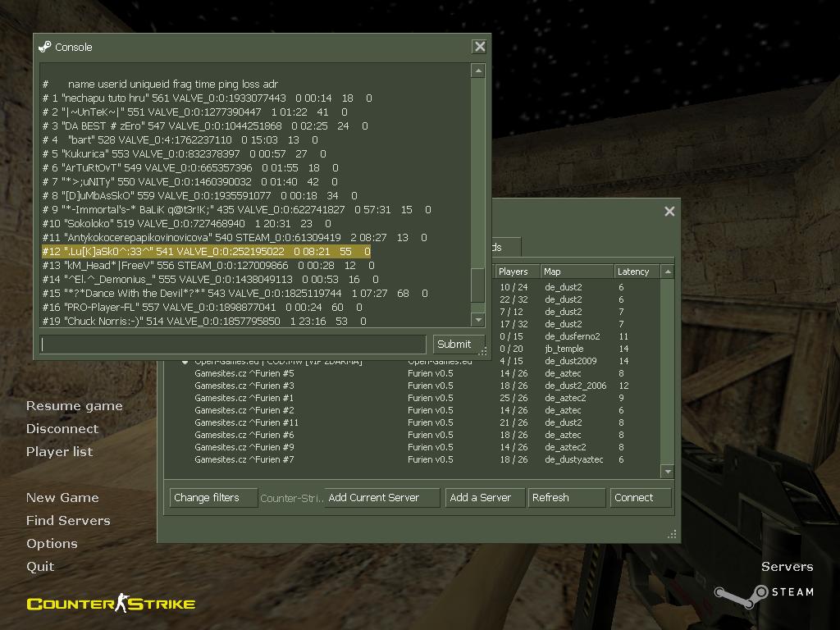Viewport: 840px width, 630px height.
Task: Click console scrollbar up arrow
Action: tap(478, 71)
